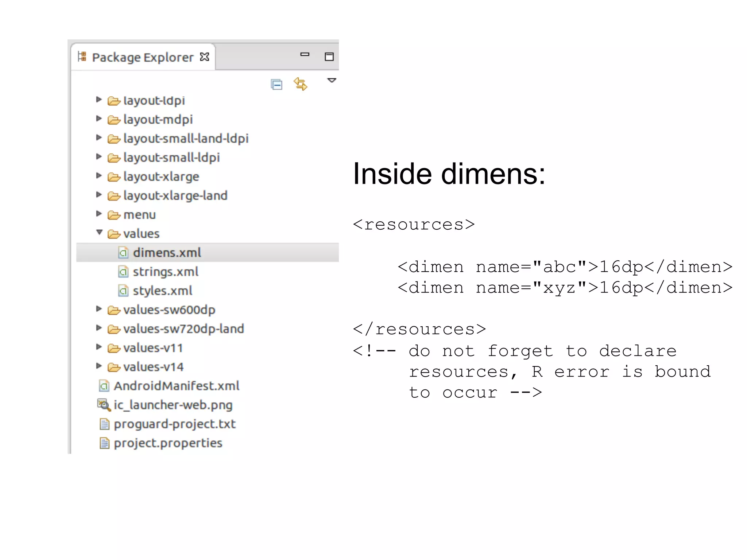The height and width of the screenshot is (560, 747).
Task: Collapse the values folder
Action: tap(99, 232)
